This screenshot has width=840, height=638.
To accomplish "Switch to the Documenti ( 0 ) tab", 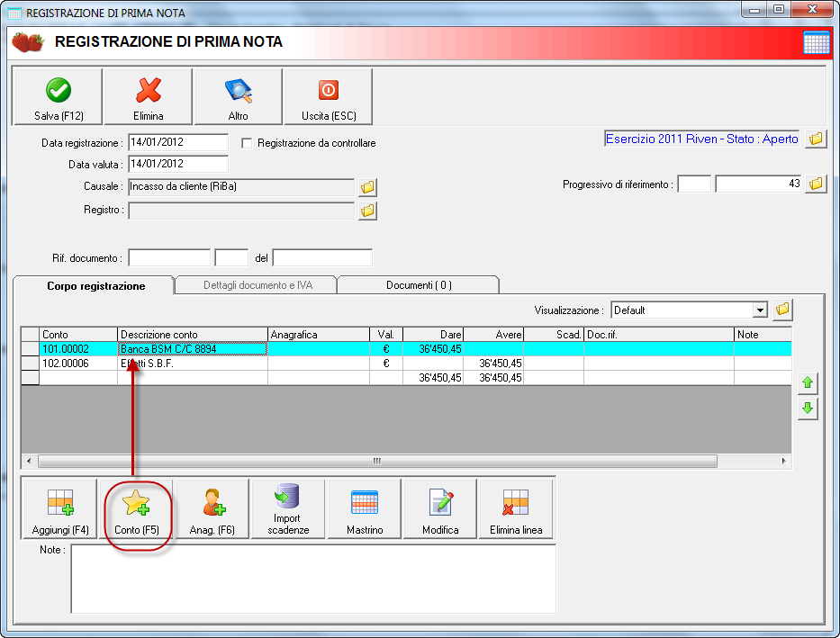I will 419,285.
